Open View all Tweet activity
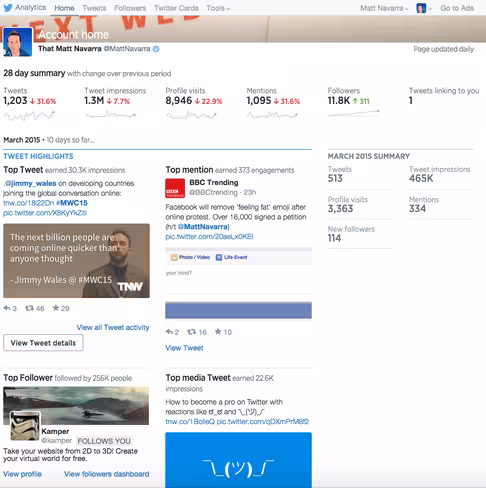The width and height of the screenshot is (486, 488). pos(113,327)
